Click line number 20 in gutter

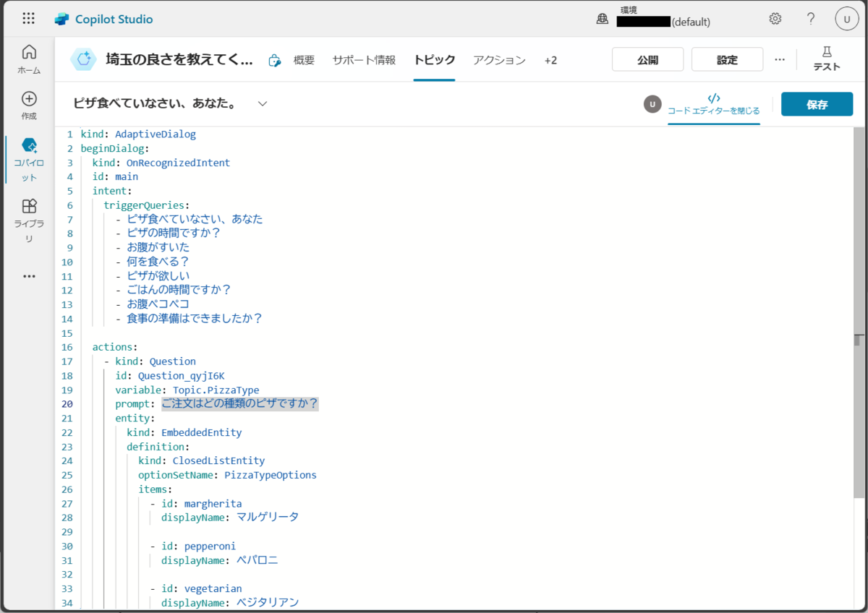coord(67,404)
